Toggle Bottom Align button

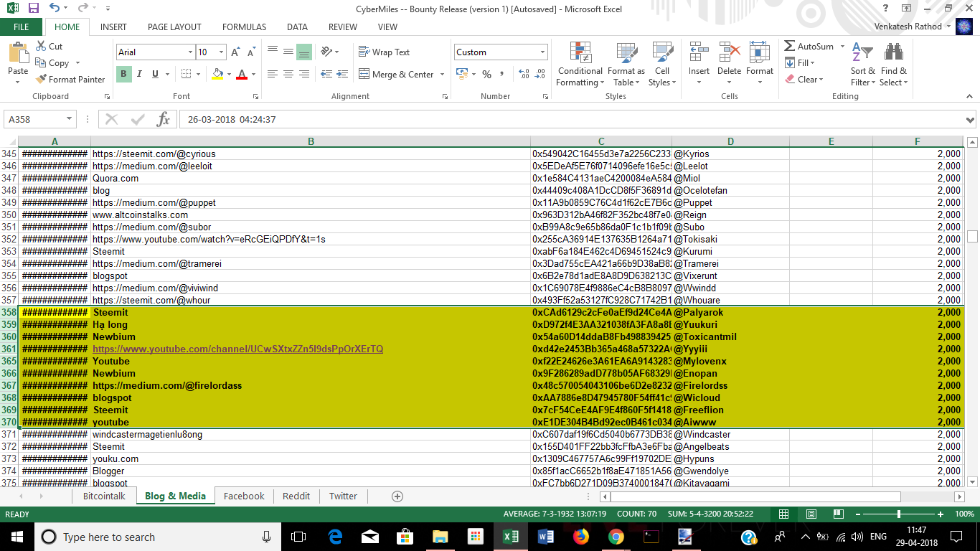click(x=303, y=52)
